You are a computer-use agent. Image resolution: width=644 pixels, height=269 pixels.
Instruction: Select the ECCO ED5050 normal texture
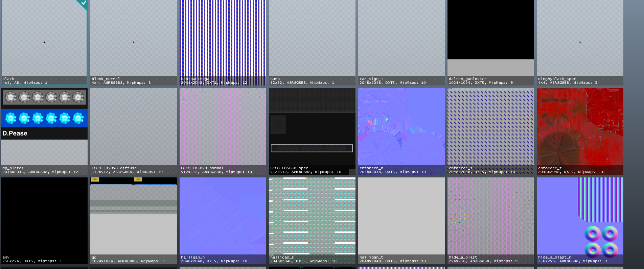pyautogui.click(x=223, y=131)
